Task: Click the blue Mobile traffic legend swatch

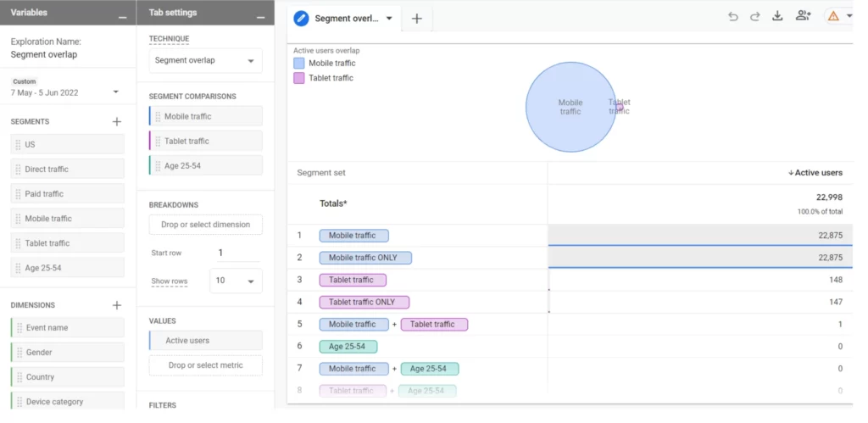Action: pos(299,63)
